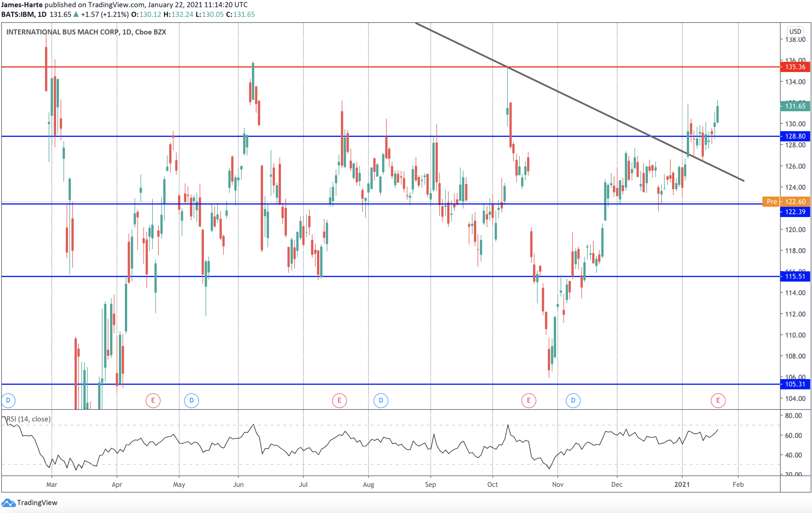The image size is (812, 513).
Task: Click the leftmost dividend D marker in March
Action: (8, 400)
